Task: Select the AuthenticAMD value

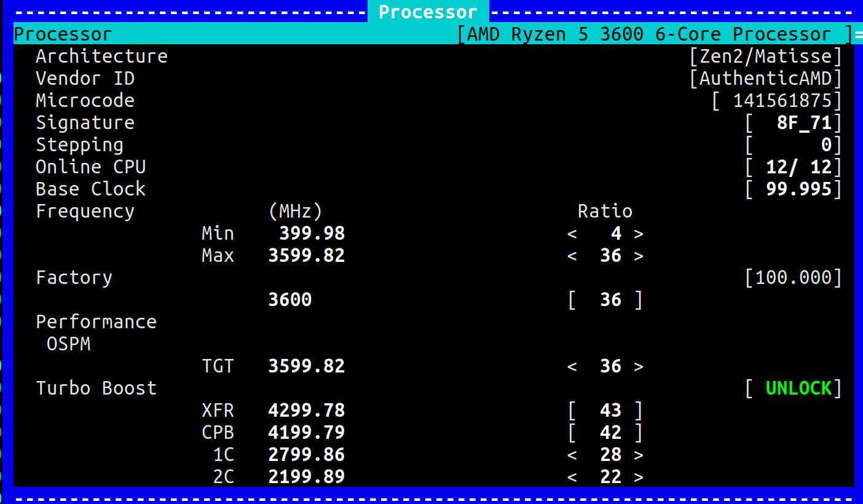Action: [765, 78]
